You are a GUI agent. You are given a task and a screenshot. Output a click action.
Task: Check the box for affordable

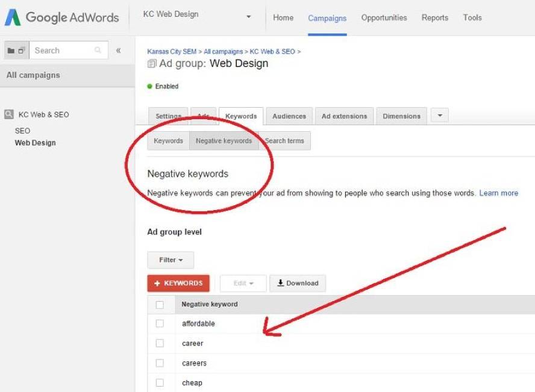160,323
